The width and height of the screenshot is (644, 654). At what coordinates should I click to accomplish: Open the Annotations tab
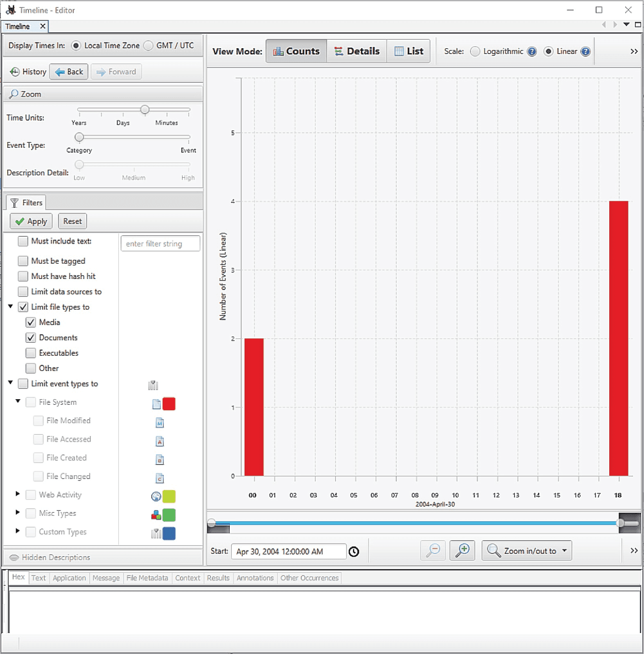pos(255,578)
